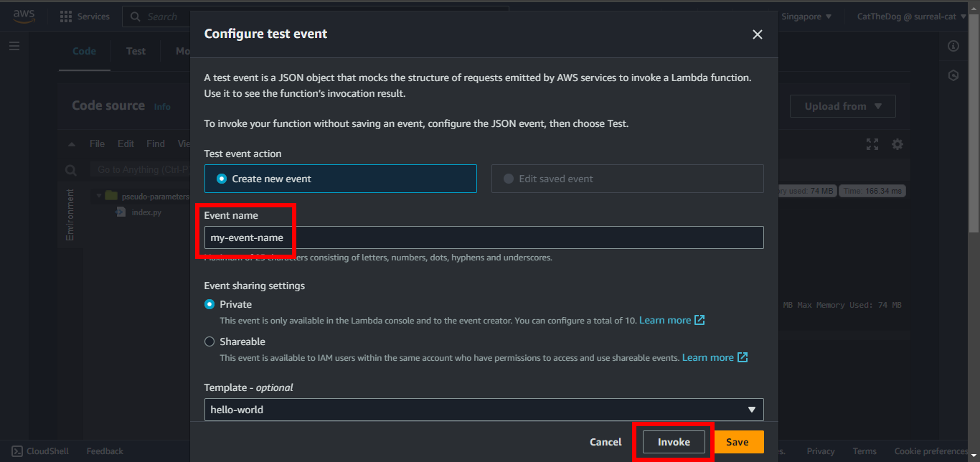Click the Invoke button
Screen dimensions: 980x462
[x=674, y=442]
